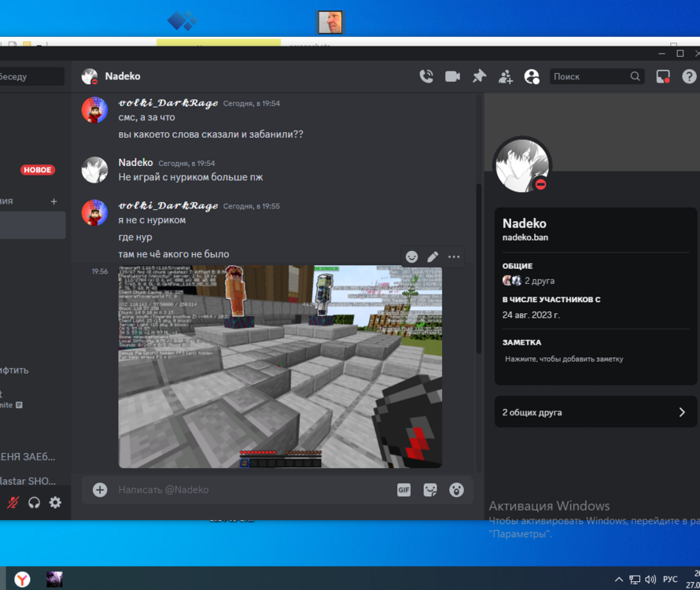The height and width of the screenshot is (590, 700).
Task: Unmute the microphone in user panel
Action: pos(13,503)
